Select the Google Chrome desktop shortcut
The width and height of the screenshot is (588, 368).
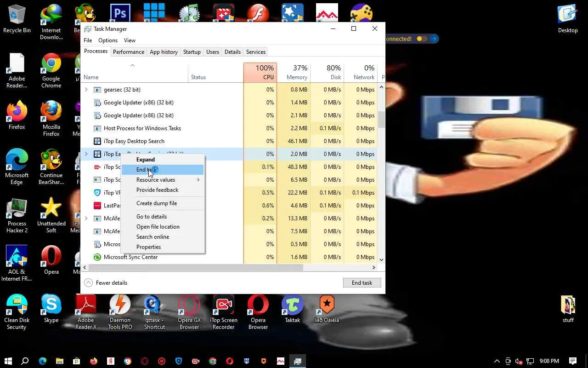click(51, 70)
